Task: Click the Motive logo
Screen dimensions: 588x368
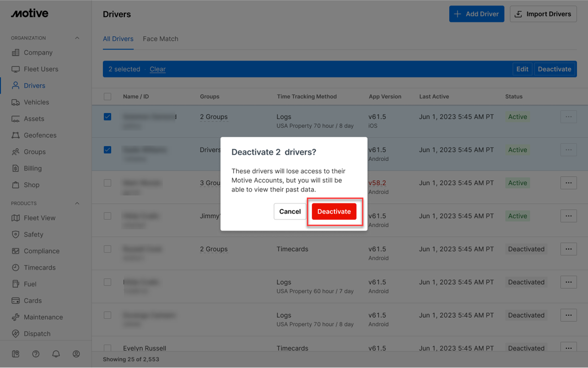Action: (30, 14)
